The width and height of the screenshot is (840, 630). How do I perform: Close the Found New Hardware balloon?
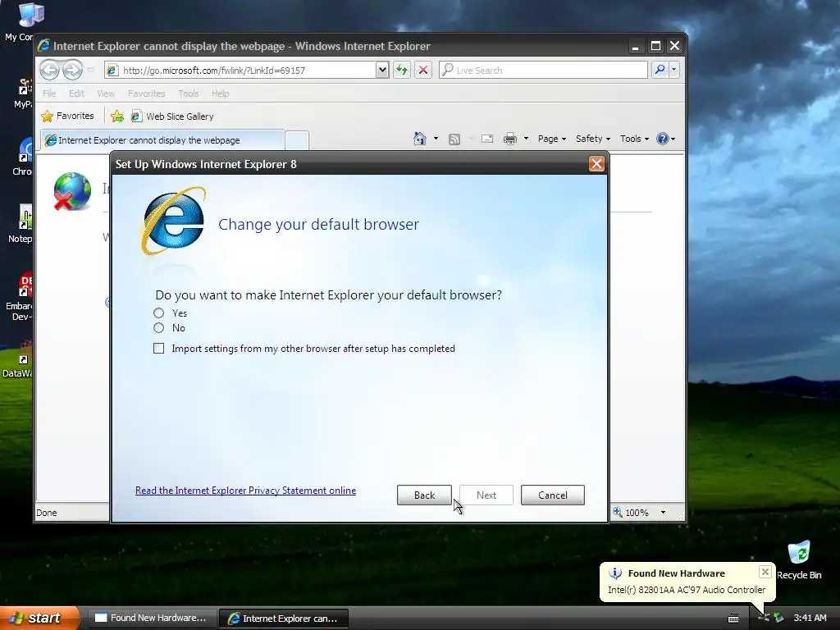point(765,572)
